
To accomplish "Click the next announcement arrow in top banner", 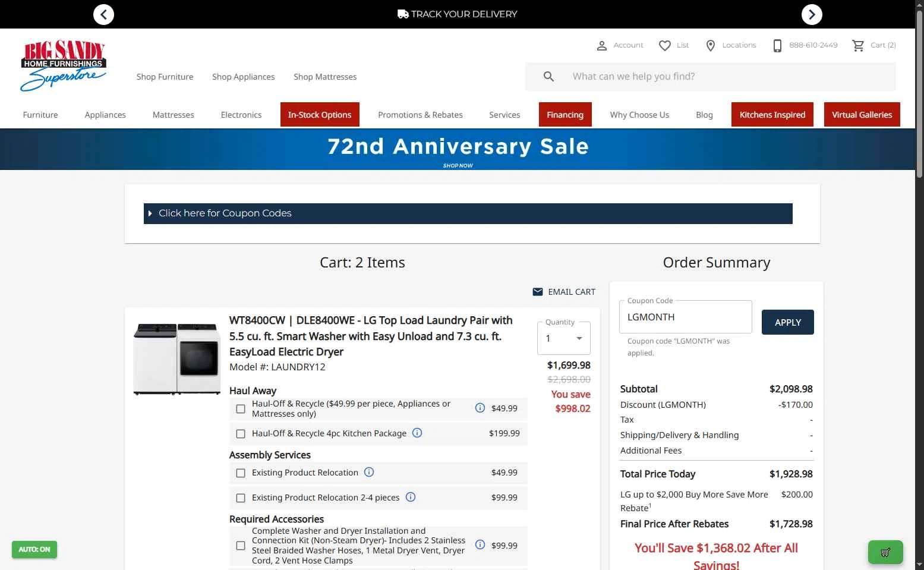I will click(x=812, y=14).
